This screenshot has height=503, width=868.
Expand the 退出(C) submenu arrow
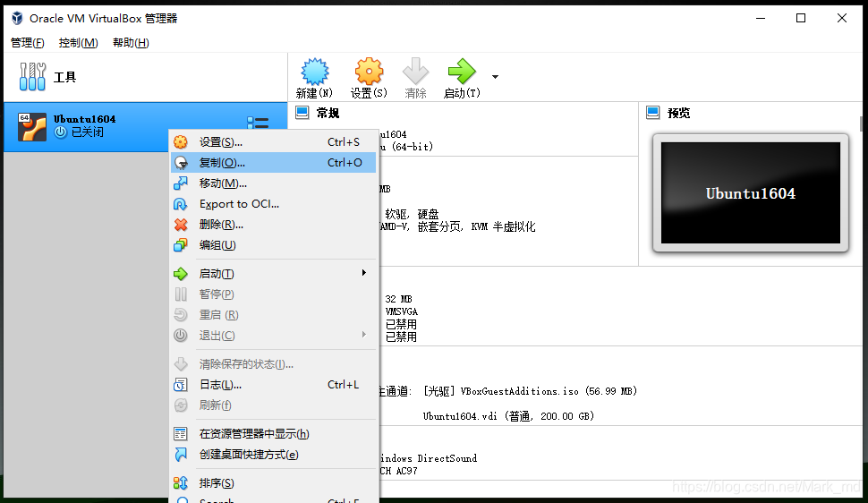coord(363,334)
